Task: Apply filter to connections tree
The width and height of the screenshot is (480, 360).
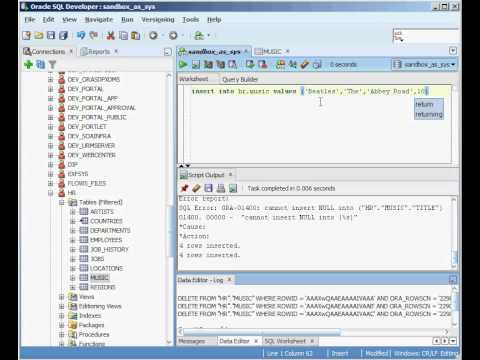Action: (52, 64)
